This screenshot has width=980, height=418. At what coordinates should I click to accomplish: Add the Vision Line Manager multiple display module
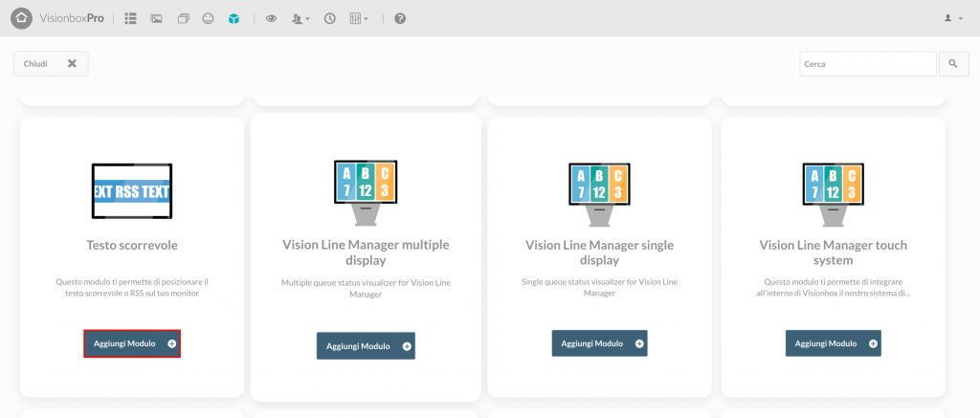click(x=366, y=346)
